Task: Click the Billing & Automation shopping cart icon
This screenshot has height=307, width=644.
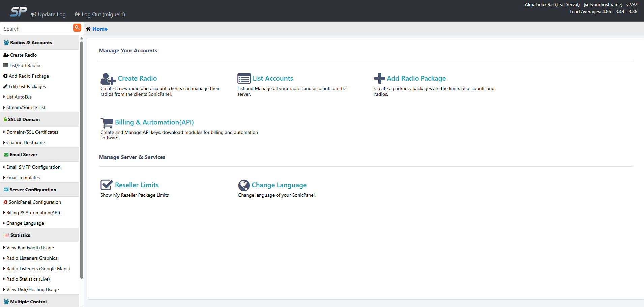Action: tap(107, 123)
